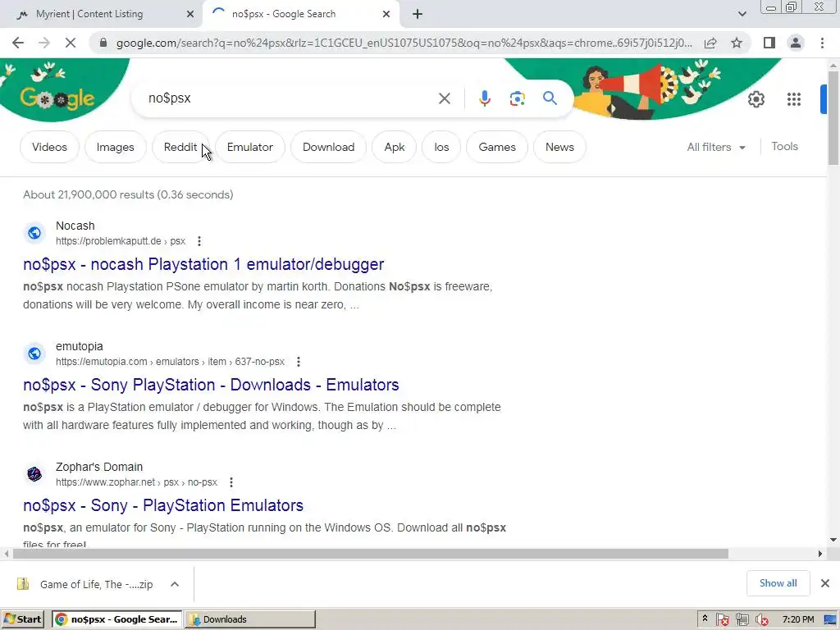Switch to Downloads taskbar window

point(250,619)
